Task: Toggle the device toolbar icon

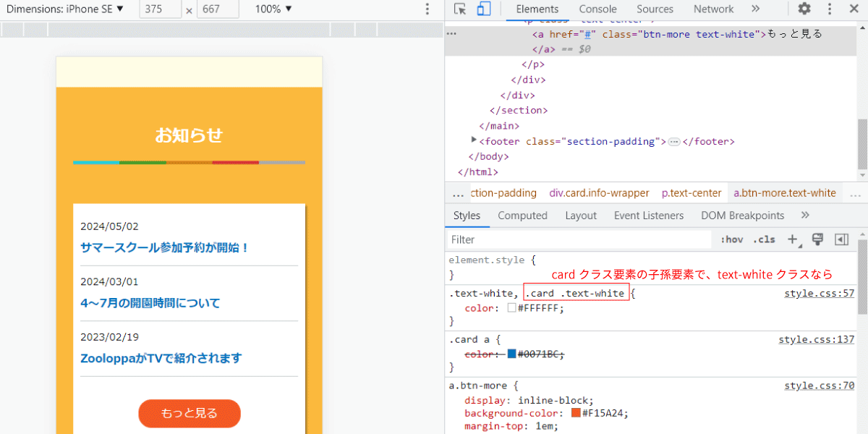Action: [483, 9]
